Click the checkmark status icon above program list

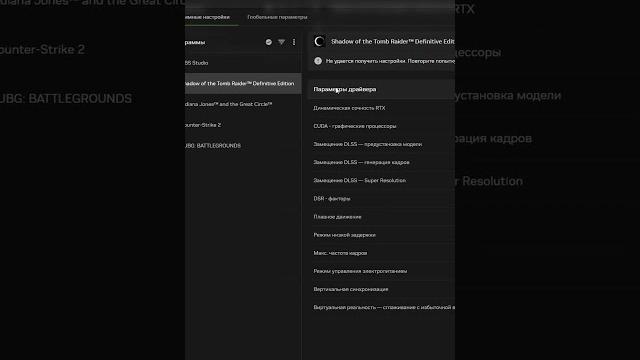tap(269, 42)
